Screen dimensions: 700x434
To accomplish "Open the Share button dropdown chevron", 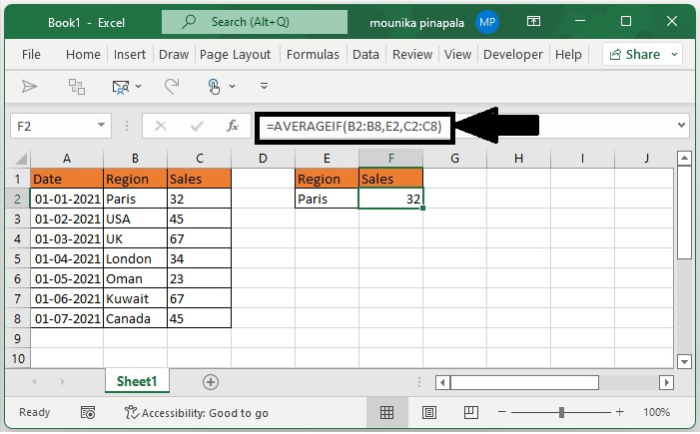I will pyautogui.click(x=675, y=54).
